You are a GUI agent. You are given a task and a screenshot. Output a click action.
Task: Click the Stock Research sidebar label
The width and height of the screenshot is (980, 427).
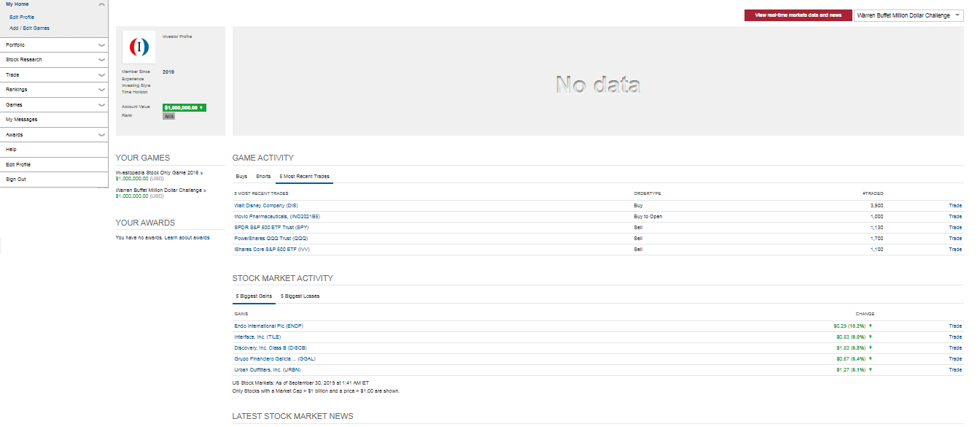coord(24,60)
